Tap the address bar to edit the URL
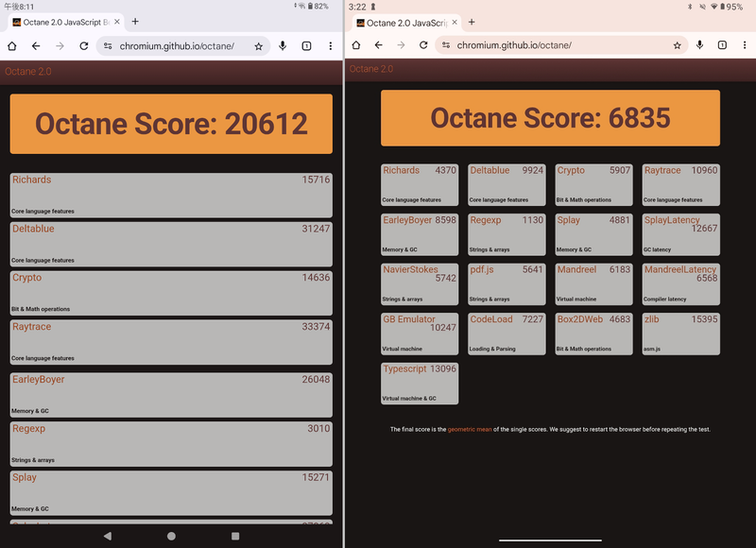Image resolution: width=756 pixels, height=548 pixels. (x=180, y=44)
